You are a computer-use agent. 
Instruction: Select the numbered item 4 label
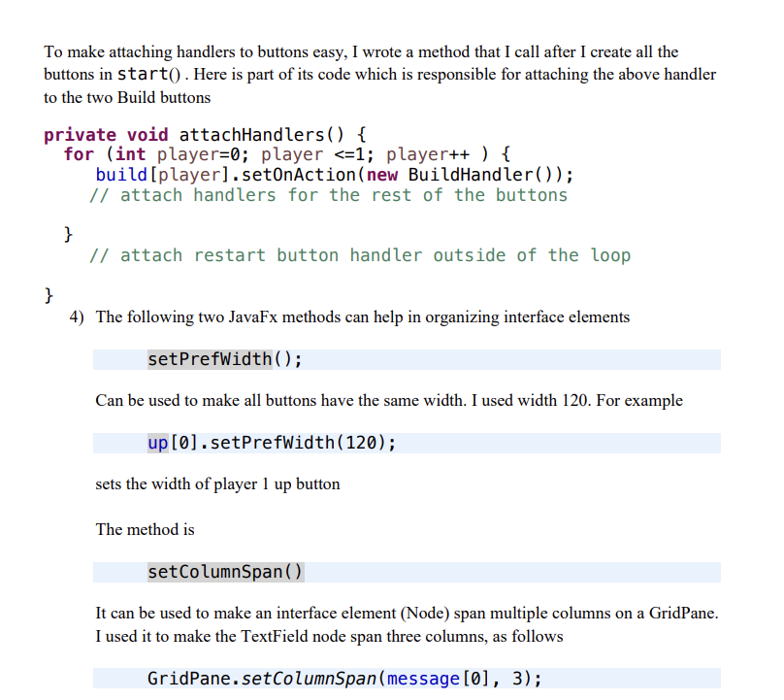click(x=78, y=317)
